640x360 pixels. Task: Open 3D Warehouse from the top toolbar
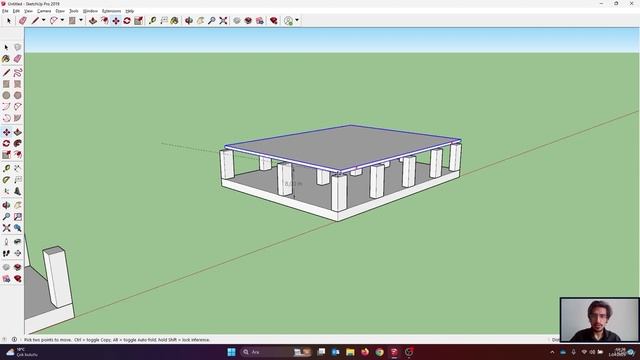click(248, 20)
